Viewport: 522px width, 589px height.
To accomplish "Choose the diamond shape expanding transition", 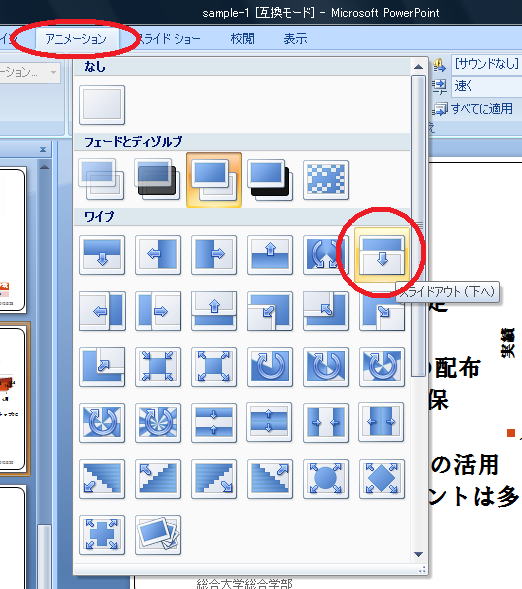I will pos(382,479).
